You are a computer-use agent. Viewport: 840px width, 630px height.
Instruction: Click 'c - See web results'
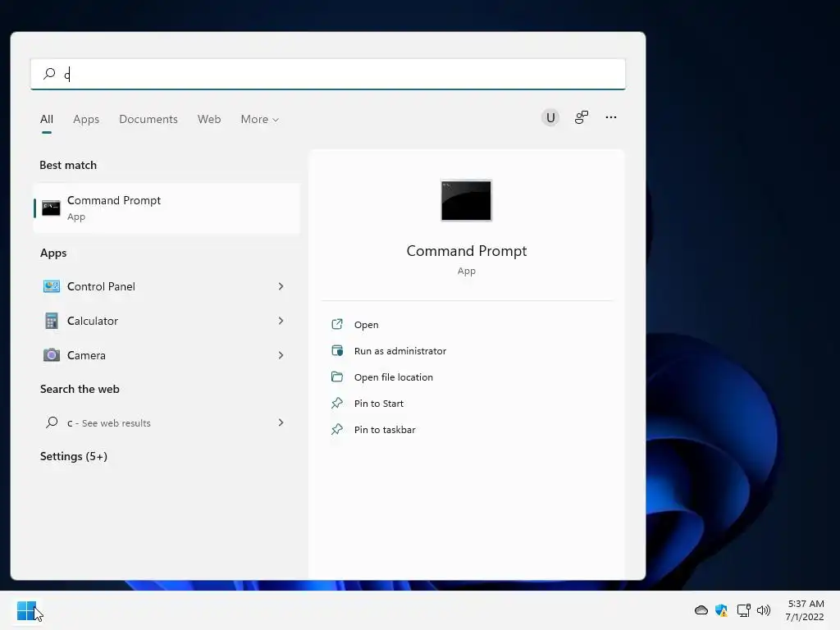[109, 423]
